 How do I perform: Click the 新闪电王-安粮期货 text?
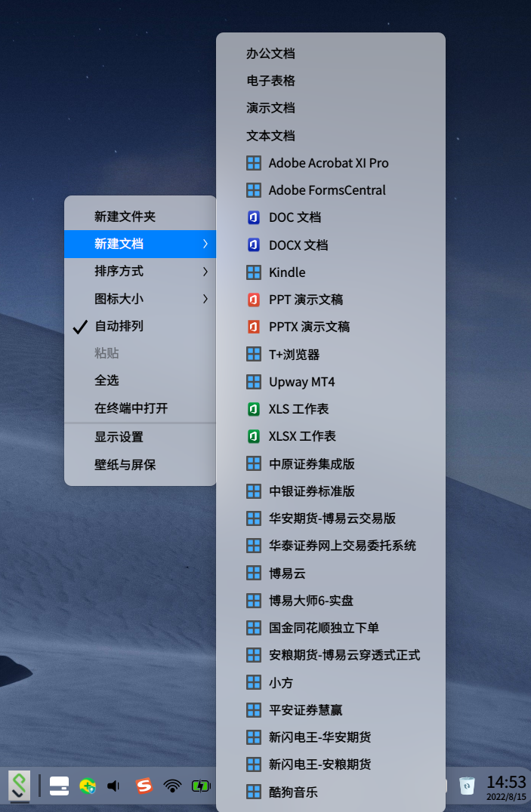[x=320, y=764]
